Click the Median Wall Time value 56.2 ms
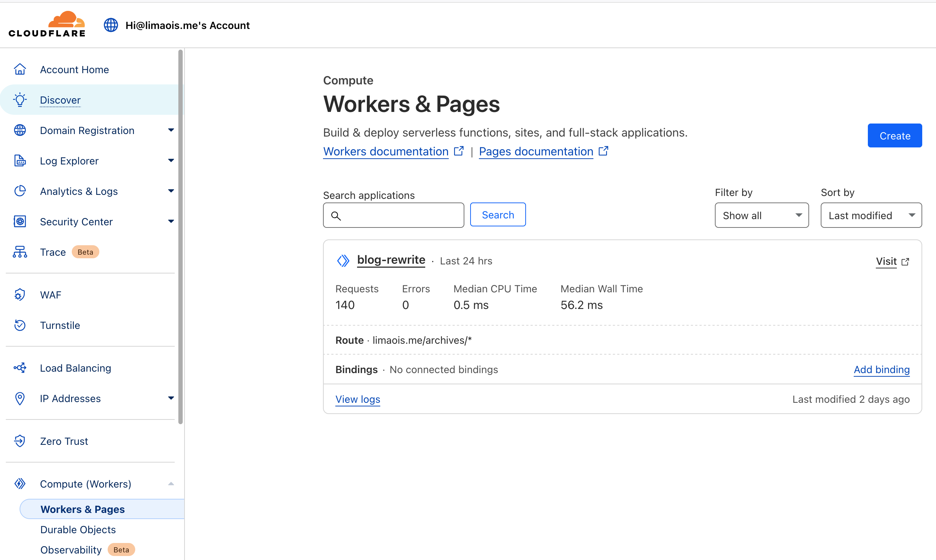The height and width of the screenshot is (560, 936). click(x=581, y=305)
